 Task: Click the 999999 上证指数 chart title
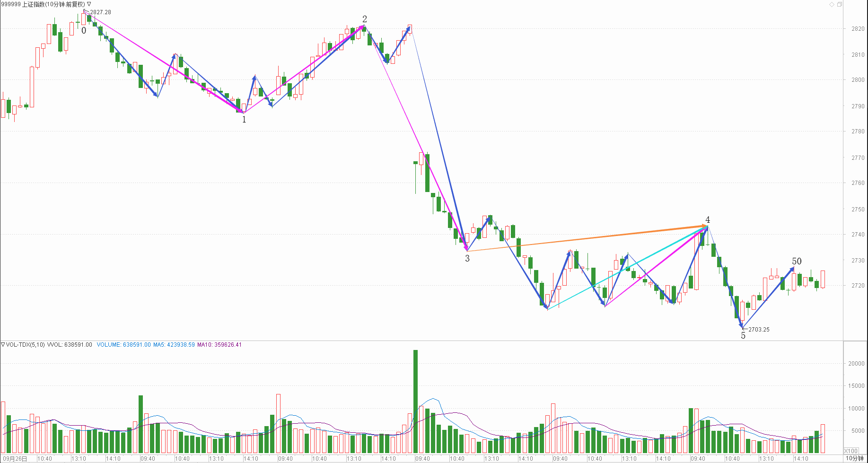tap(43, 4)
